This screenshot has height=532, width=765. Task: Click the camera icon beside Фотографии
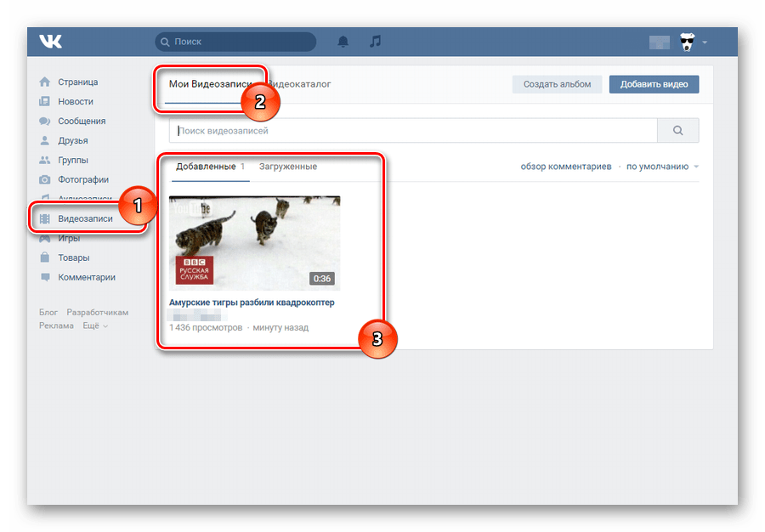(x=44, y=179)
